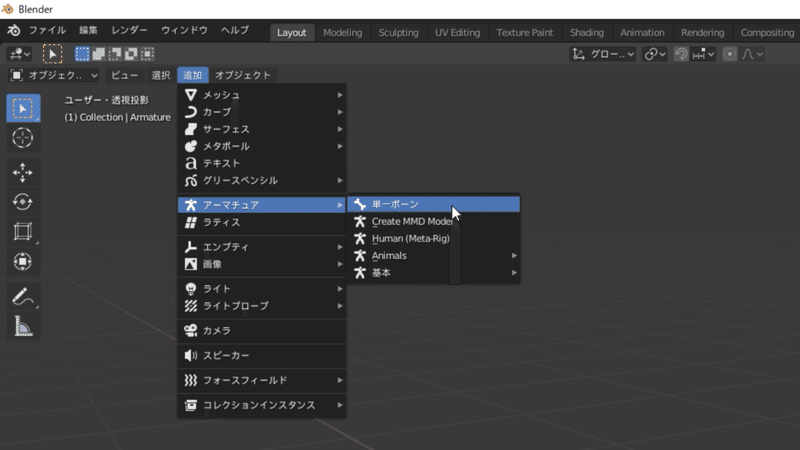Open proportional falloff dropdown
Screen dimensions: 800x450
pyautogui.click(x=752, y=54)
